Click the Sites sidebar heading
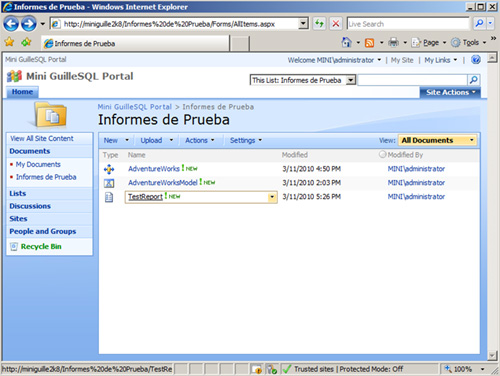Screen dimensions: 500x376 18,219
